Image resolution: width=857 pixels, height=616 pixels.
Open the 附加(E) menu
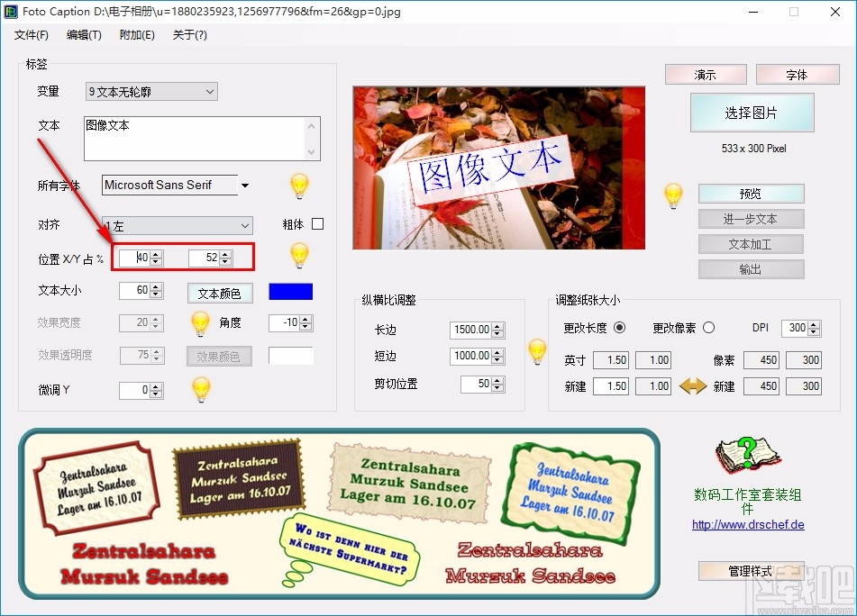click(137, 35)
